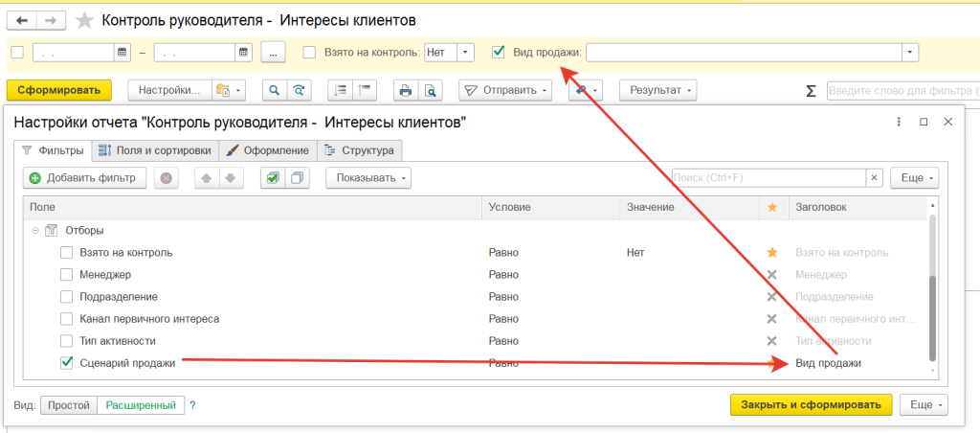Add report to favorites with the star icon

point(85,20)
